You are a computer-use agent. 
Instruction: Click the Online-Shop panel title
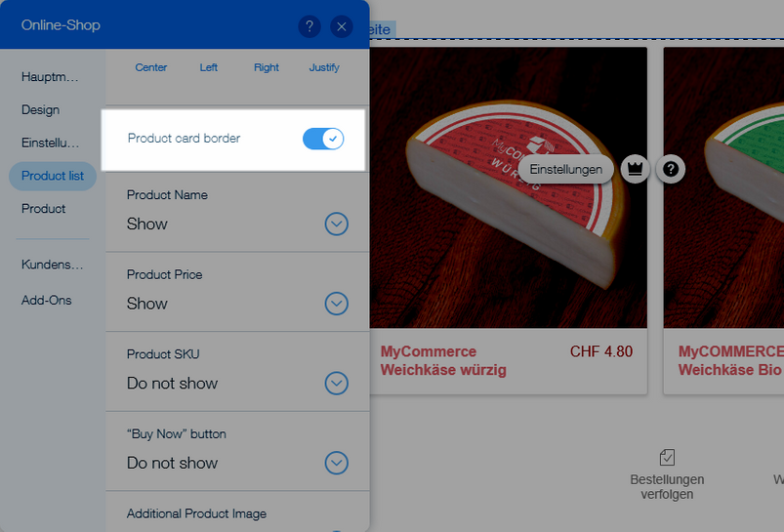point(61,25)
